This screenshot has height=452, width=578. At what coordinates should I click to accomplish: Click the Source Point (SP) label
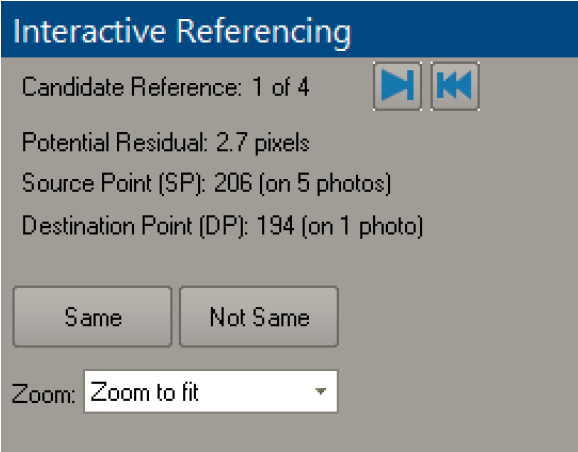(x=114, y=183)
